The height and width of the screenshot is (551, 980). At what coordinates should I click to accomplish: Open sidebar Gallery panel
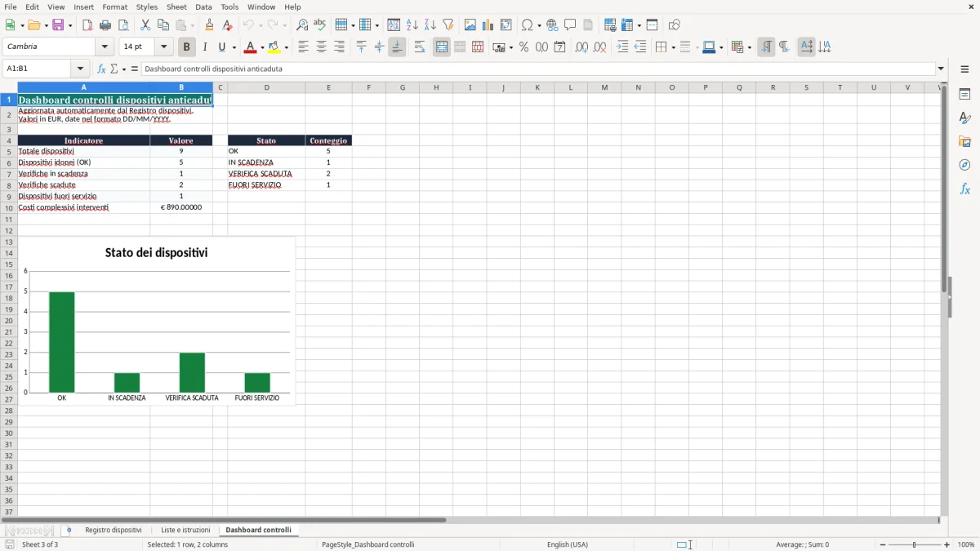pyautogui.click(x=964, y=142)
